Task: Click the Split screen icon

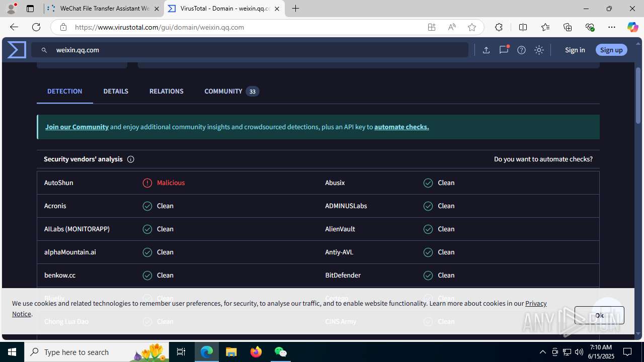Action: pos(523,27)
